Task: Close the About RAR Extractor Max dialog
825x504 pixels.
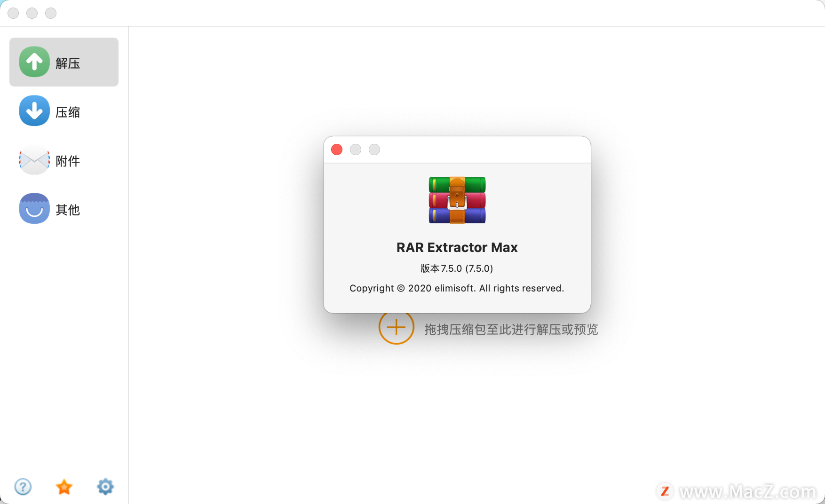Action: click(x=337, y=150)
